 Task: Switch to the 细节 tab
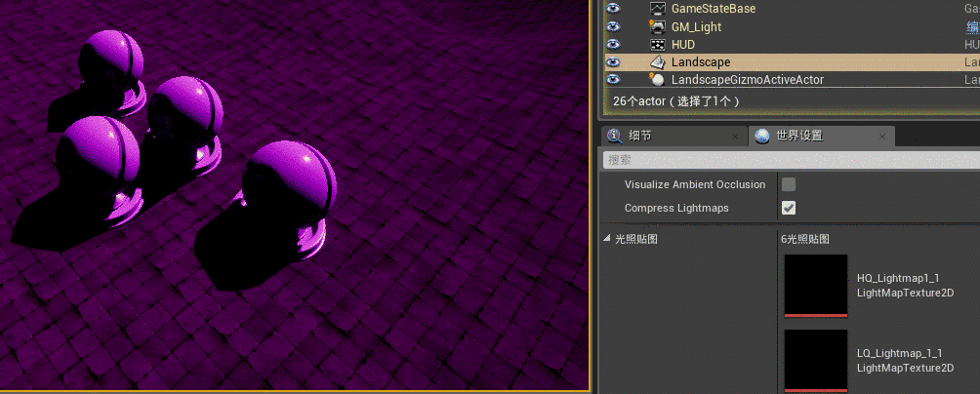click(641, 136)
